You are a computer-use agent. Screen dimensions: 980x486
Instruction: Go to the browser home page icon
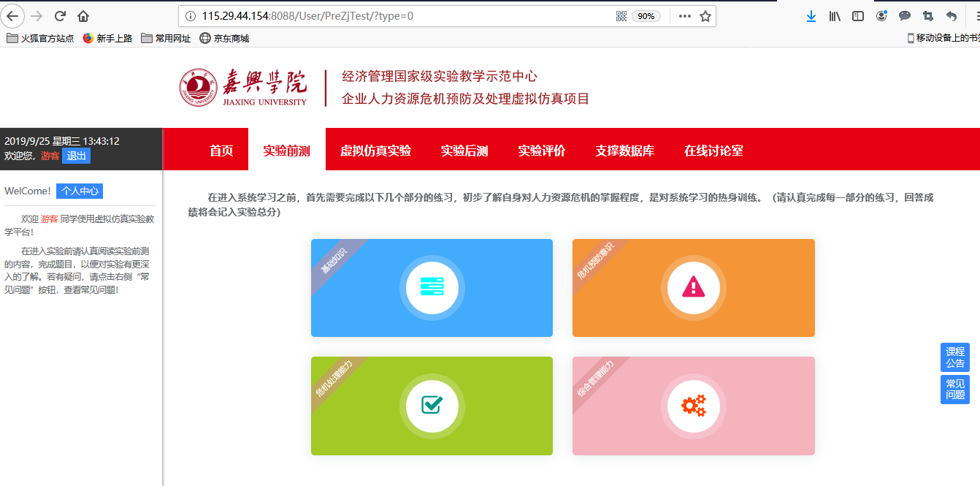83,16
